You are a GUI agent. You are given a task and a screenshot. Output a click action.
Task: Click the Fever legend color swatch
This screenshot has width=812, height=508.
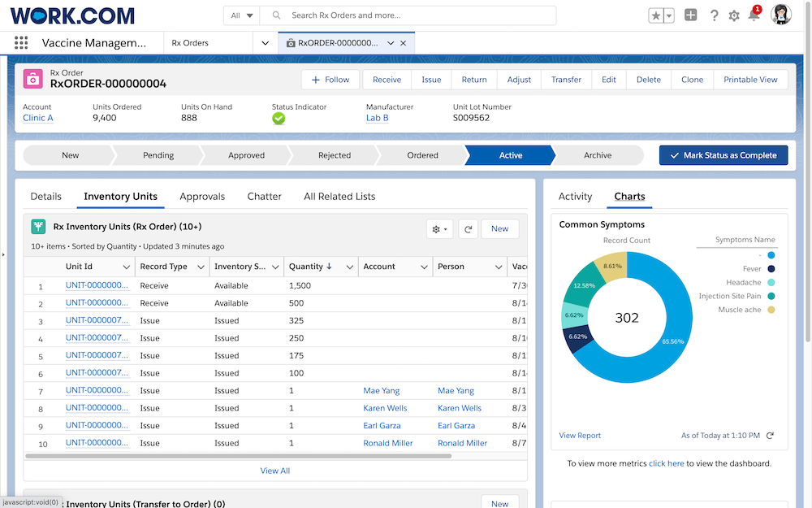771,269
